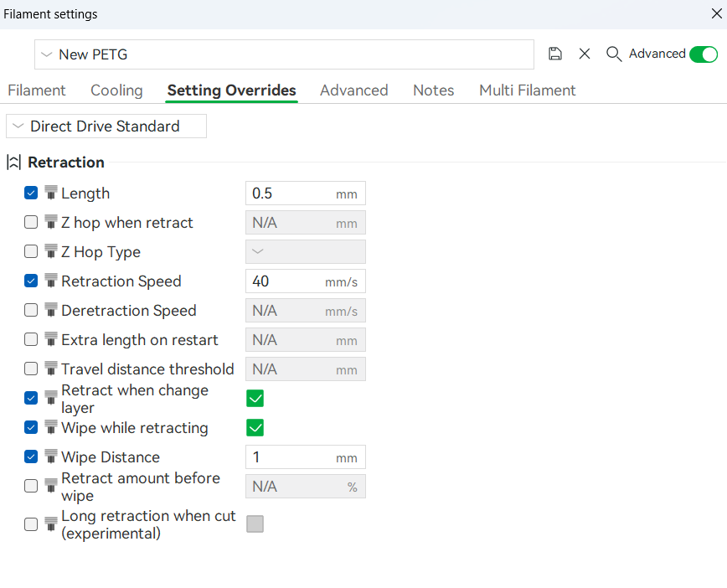Screen dimensions: 727x588
Task: Click extruder icon next to Deretraction Speed
Action: (x=51, y=310)
